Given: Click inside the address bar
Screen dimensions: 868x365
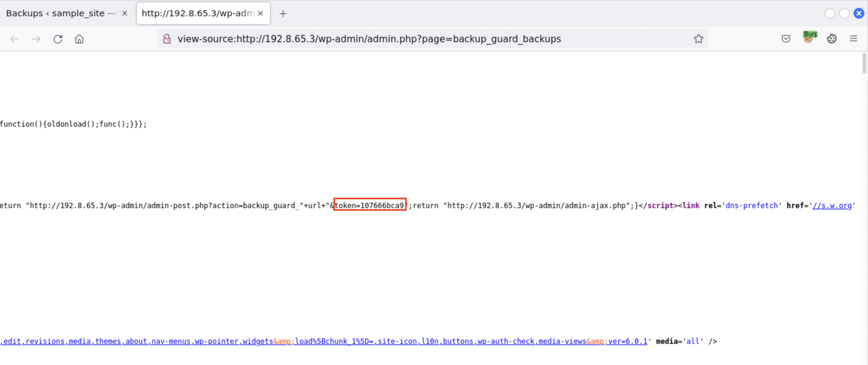Looking at the screenshot, I should pos(404,39).
